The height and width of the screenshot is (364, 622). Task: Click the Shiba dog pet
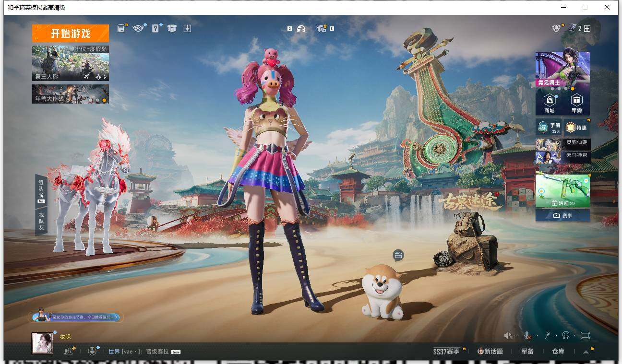pos(382,291)
